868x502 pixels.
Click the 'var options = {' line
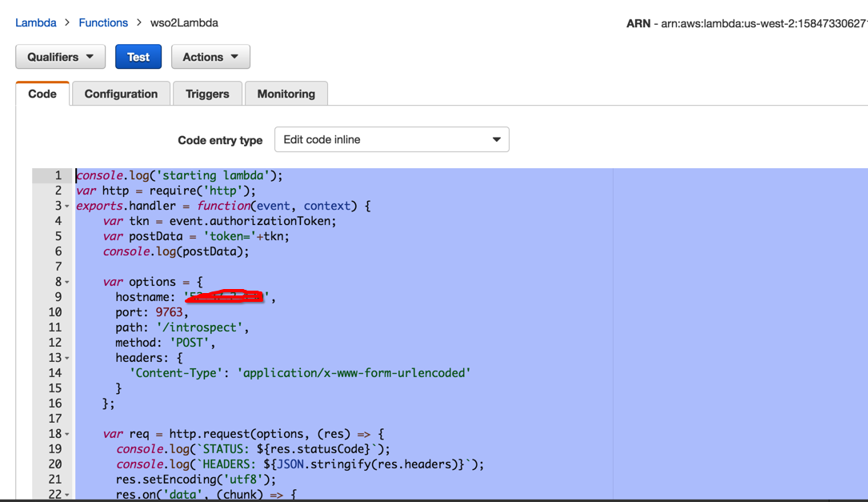pos(153,282)
